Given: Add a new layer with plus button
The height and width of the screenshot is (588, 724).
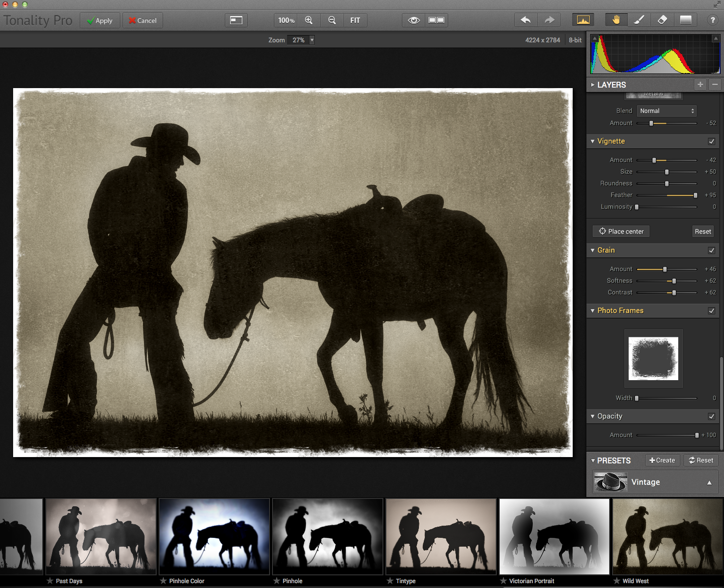Looking at the screenshot, I should coord(700,84).
